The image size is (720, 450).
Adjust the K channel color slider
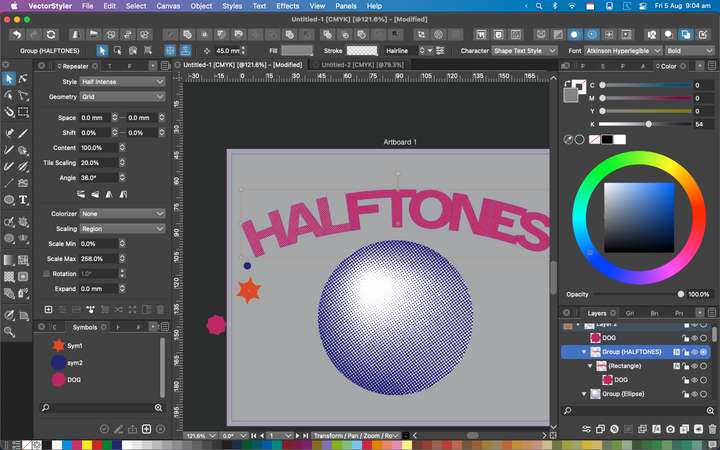[649, 124]
